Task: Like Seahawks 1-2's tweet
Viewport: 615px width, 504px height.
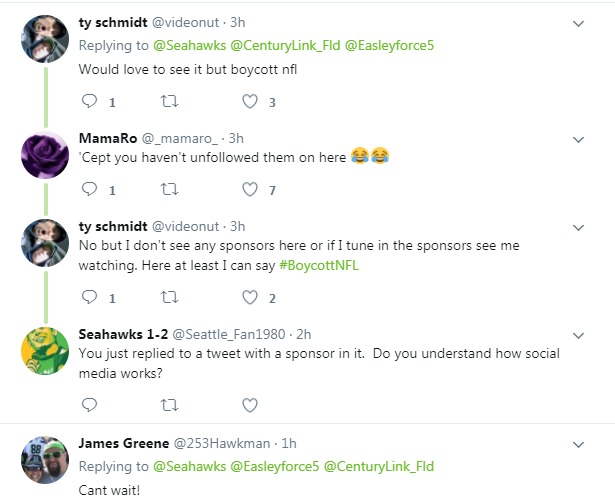Action: (x=250, y=405)
